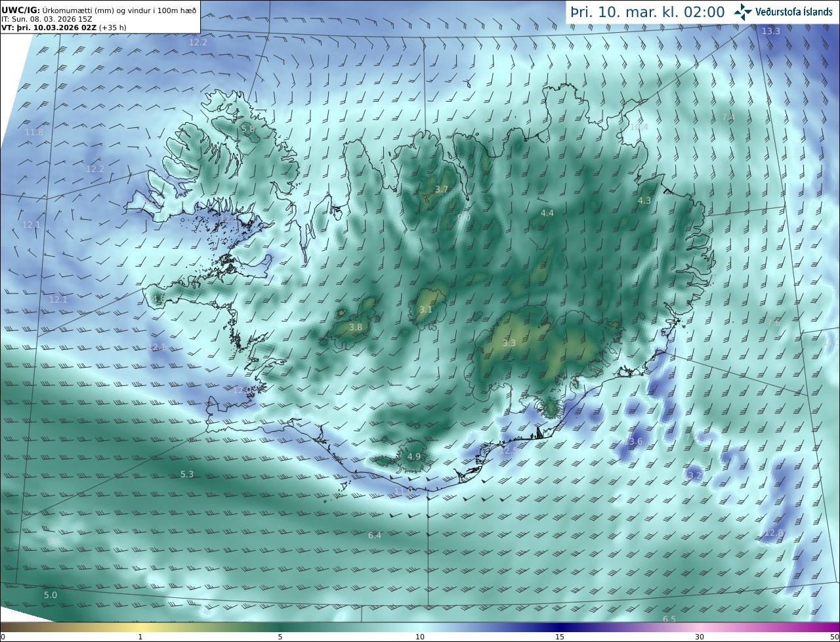
Task: Click the 'IT: Sun. 08. 03. 2026 15Z' line
Action: point(47,19)
